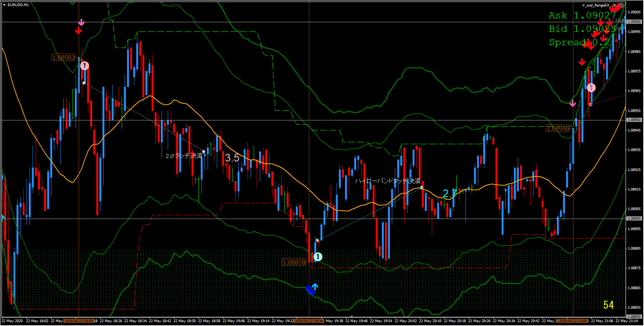Click the pink down arrow above 18:19
Viewport: 644px width, 326px height.
point(81,22)
